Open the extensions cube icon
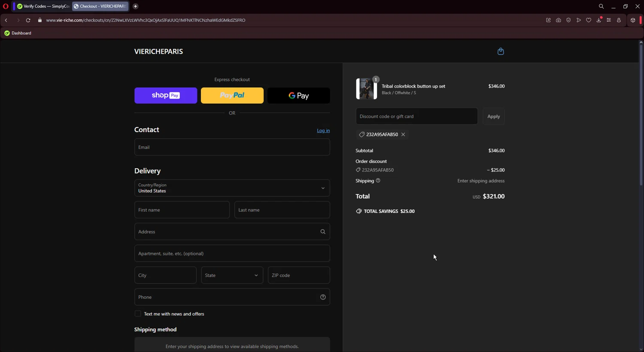The image size is (644, 352). [x=633, y=20]
